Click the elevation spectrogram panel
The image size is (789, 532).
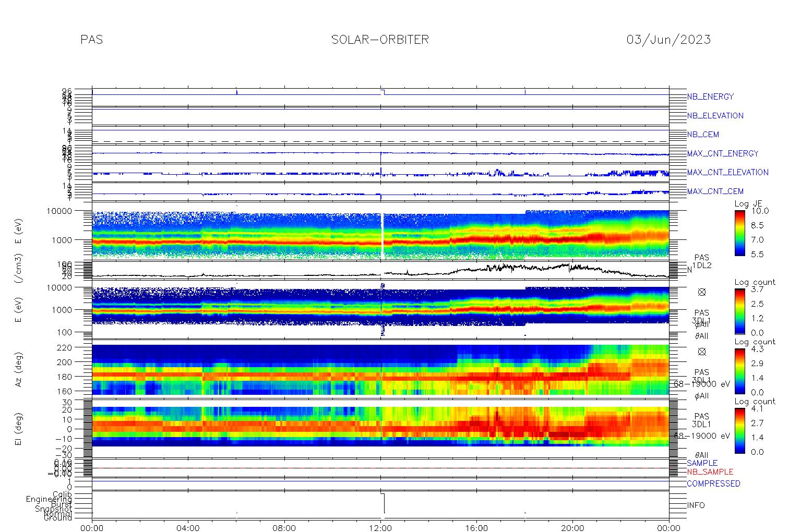coord(380,427)
